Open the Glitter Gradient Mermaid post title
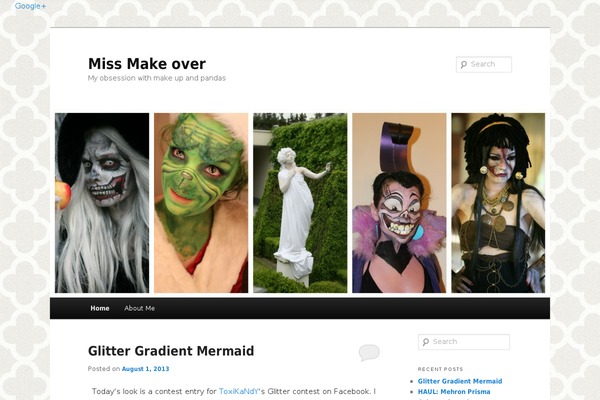600x400 pixels. tap(171, 351)
